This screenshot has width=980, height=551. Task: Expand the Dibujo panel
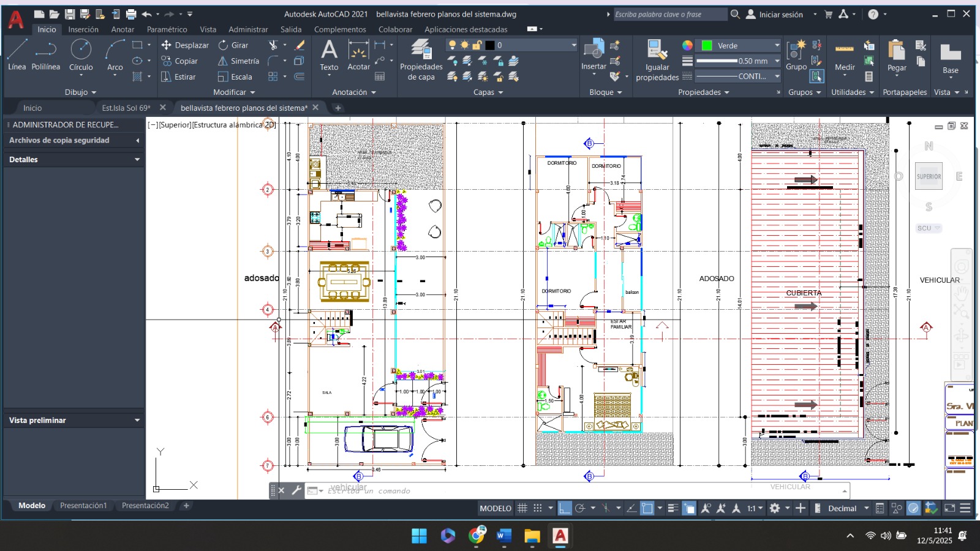81,92
